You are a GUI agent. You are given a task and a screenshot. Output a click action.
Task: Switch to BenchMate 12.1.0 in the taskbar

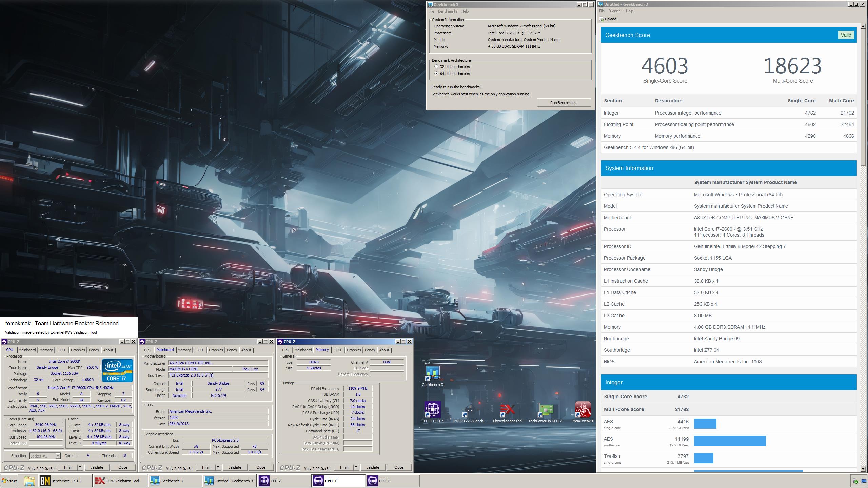tap(65, 481)
